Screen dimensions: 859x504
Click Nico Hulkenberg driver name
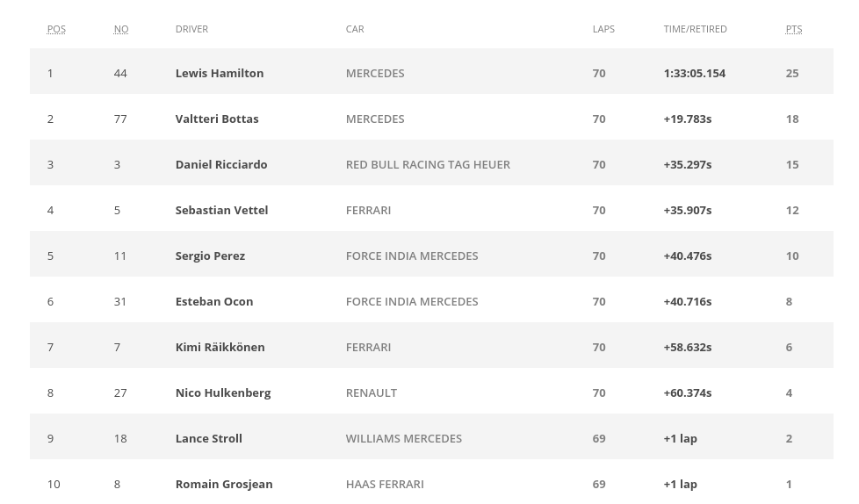click(222, 392)
